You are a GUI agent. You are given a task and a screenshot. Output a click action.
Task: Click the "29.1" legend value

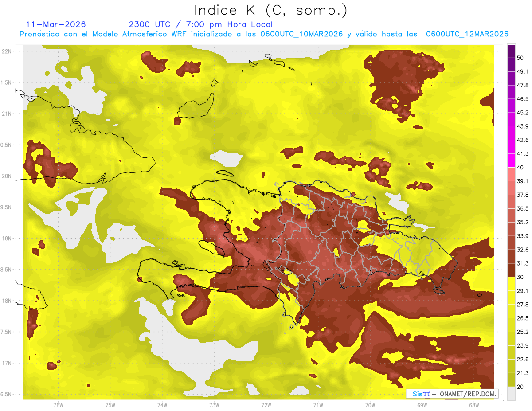click(x=523, y=291)
